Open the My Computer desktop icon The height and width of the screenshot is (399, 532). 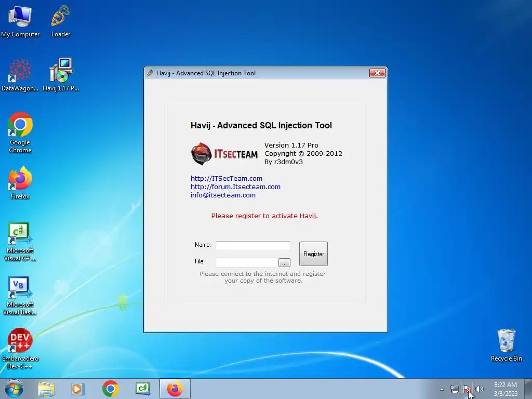(x=20, y=21)
